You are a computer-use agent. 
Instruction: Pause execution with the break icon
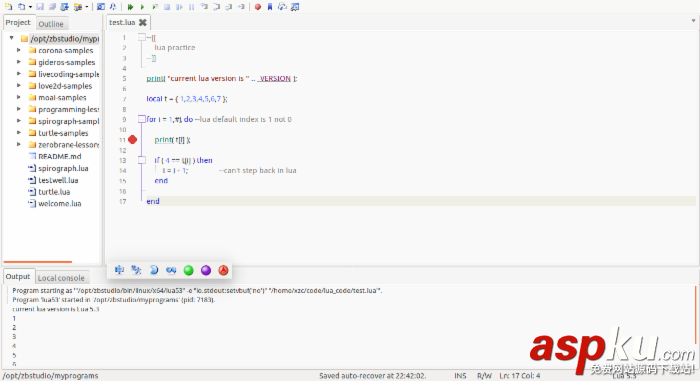(192, 7)
